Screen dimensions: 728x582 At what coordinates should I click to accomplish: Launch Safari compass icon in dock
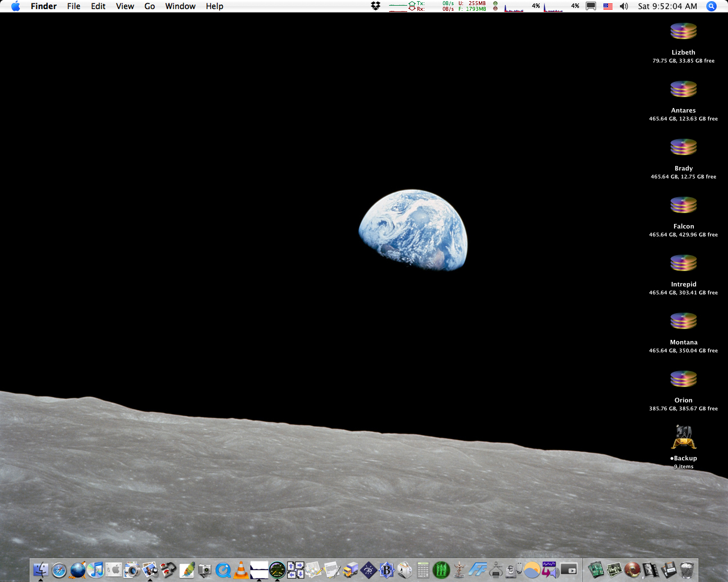point(59,569)
